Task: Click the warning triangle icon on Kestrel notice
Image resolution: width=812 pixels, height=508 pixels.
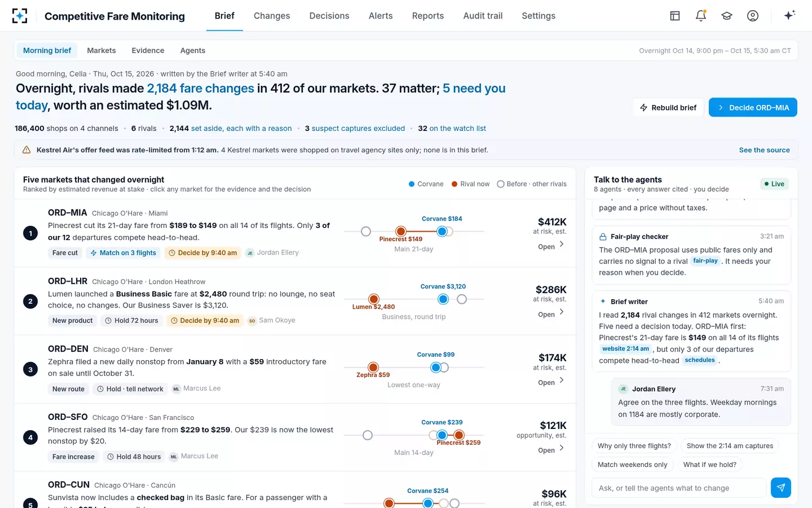Action: click(27, 150)
